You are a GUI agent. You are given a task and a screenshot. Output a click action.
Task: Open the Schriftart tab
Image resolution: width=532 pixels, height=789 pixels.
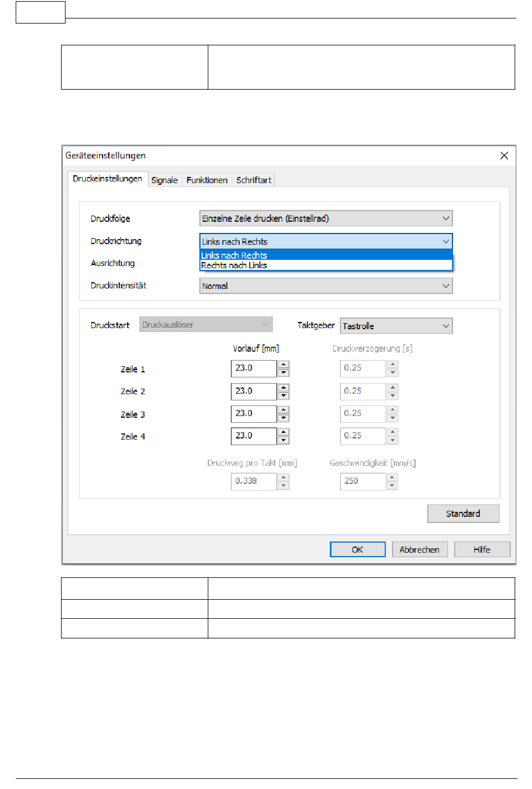254,180
